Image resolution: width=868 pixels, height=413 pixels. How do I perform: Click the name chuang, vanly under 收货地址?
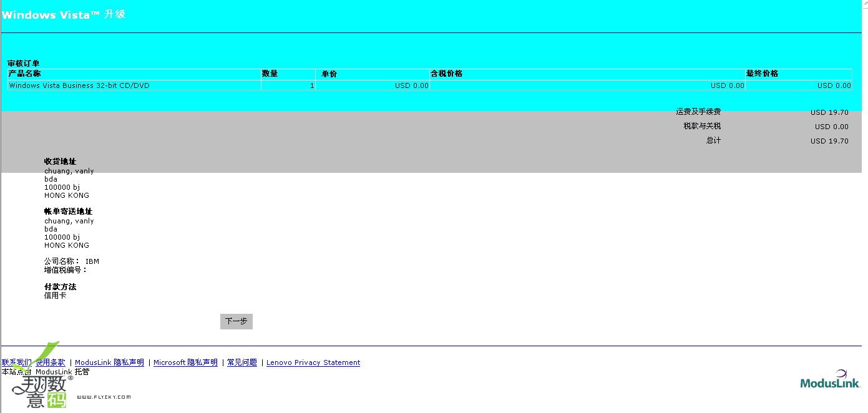tap(69, 171)
